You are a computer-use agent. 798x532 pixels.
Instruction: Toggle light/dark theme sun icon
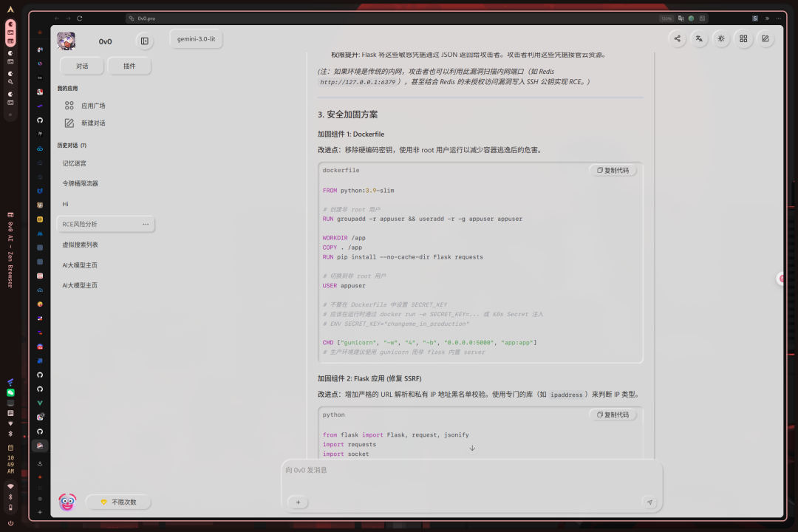(x=721, y=38)
